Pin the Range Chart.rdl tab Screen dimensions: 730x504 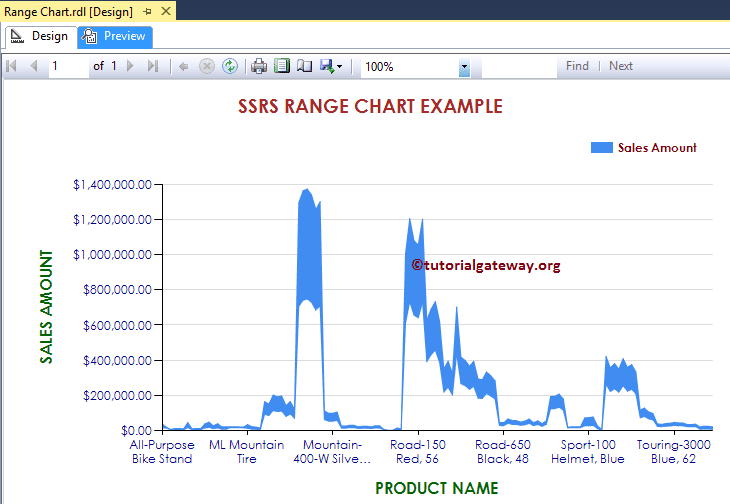148,12
